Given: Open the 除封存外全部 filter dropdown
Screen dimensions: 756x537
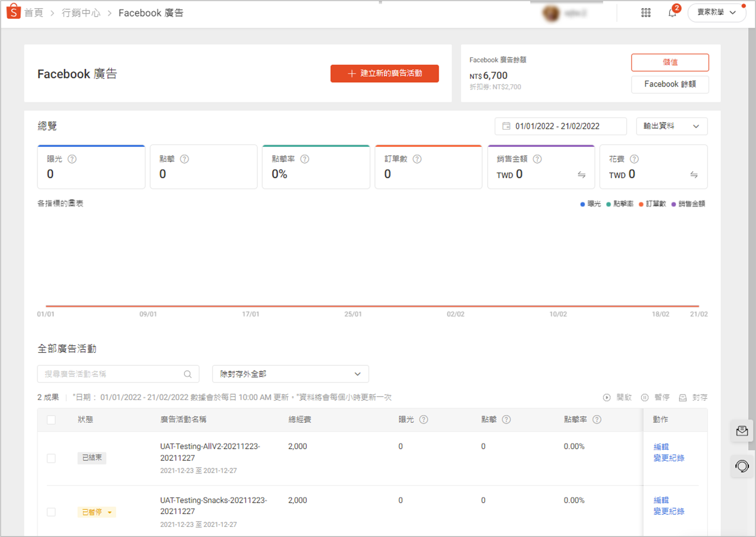Looking at the screenshot, I should click(291, 374).
